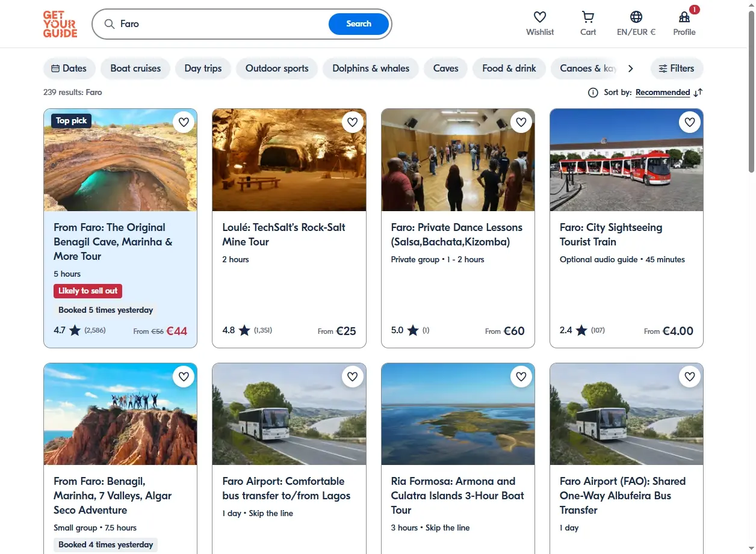Save the Albufeira bus transfer to wishlist
756x554 pixels.
[690, 377]
